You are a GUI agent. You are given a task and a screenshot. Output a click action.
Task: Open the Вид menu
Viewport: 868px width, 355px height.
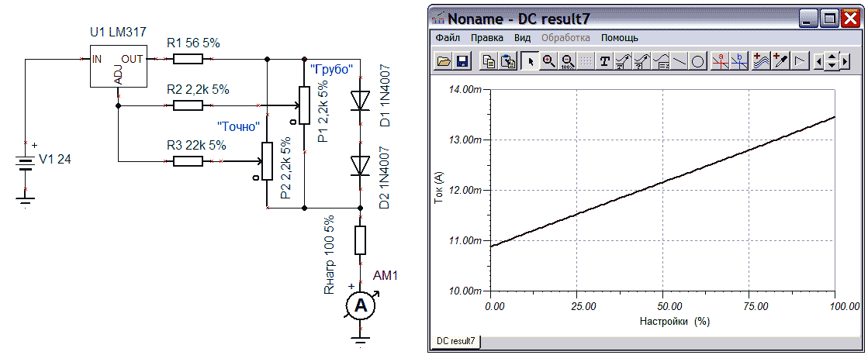click(523, 37)
